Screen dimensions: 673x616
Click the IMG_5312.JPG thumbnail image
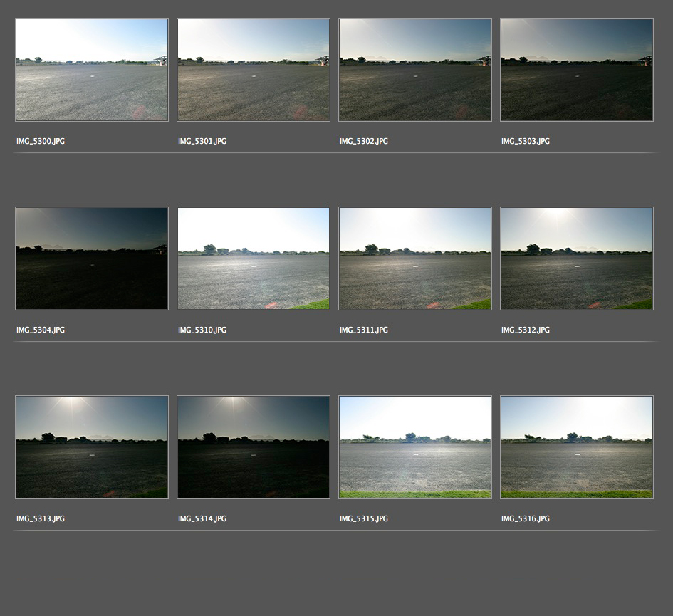[577, 259]
